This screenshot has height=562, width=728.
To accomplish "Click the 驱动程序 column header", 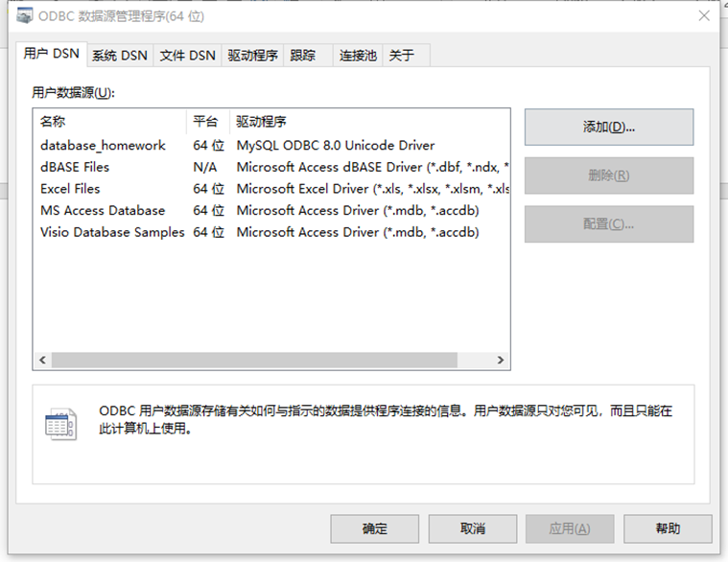I will [369, 122].
